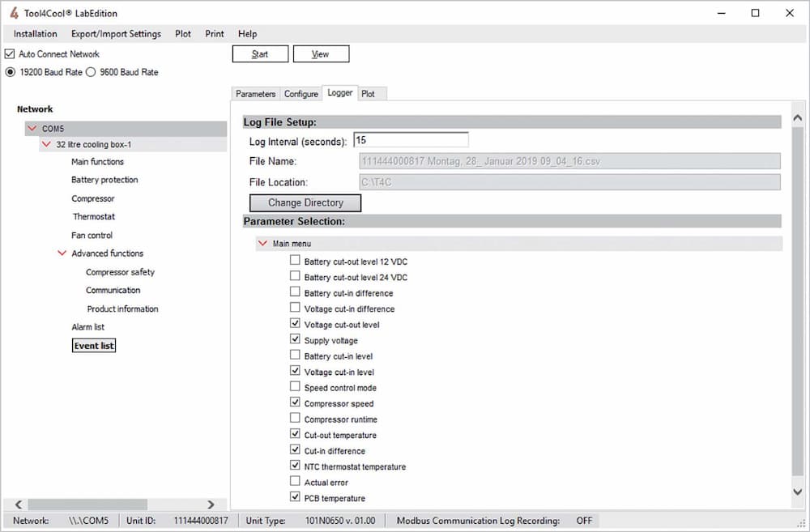The image size is (810, 532).
Task: Collapse the COM5 network node
Action: (32, 129)
